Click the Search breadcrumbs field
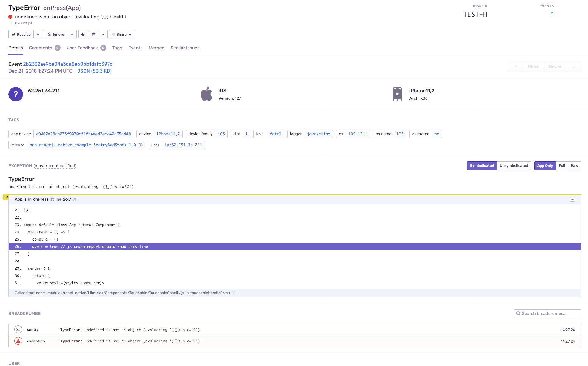The image size is (588, 366). click(547, 314)
